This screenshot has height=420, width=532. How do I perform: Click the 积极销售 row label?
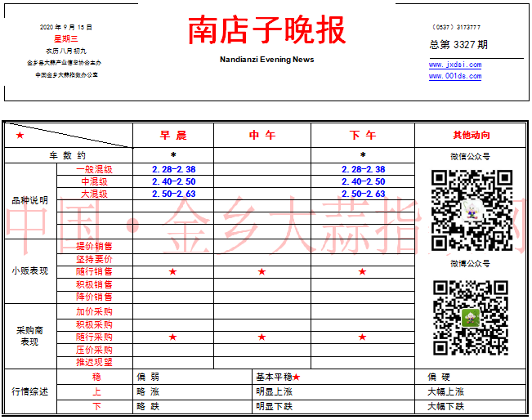pos(94,284)
